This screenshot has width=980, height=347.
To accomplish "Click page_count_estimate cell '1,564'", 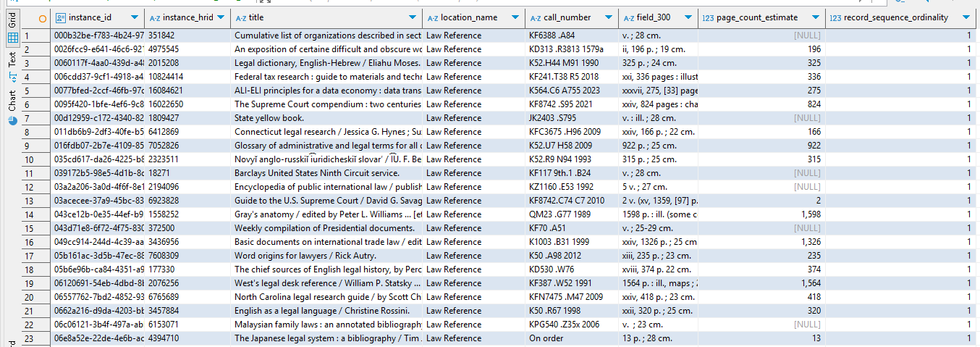I will coord(761,283).
